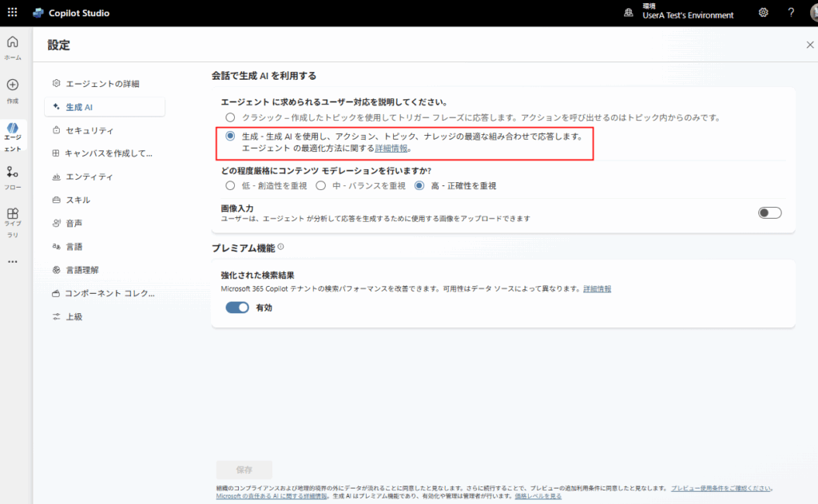This screenshot has width=818, height=504.
Task: Close the 設定 panel with X
Action: point(810,45)
